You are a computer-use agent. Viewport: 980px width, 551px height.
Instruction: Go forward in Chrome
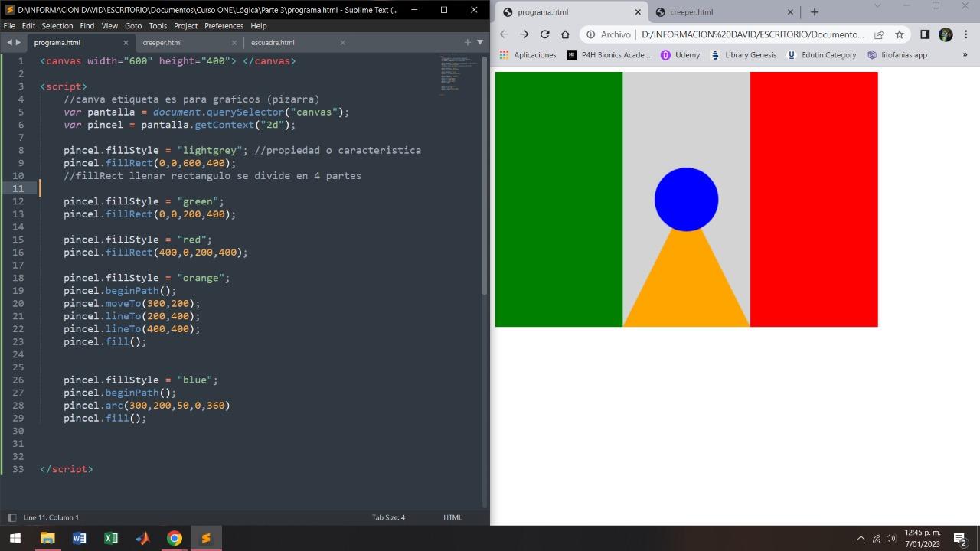point(524,34)
